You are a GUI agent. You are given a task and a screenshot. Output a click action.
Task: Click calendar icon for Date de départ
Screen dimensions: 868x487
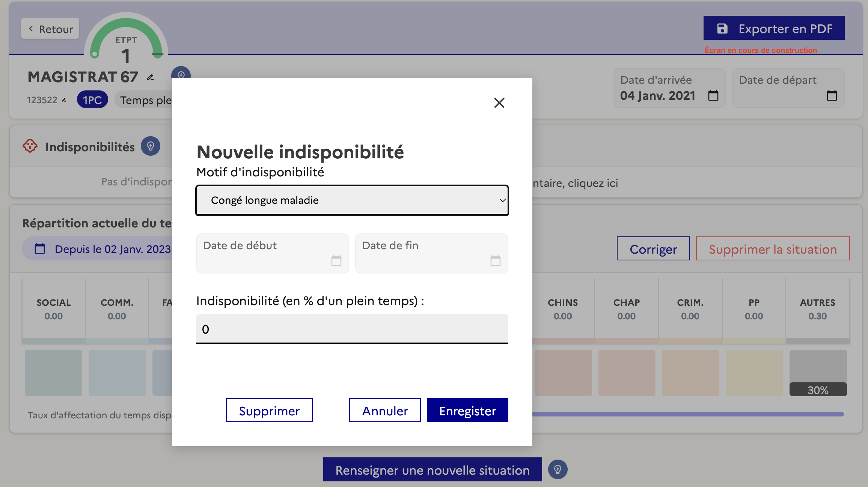coord(832,96)
